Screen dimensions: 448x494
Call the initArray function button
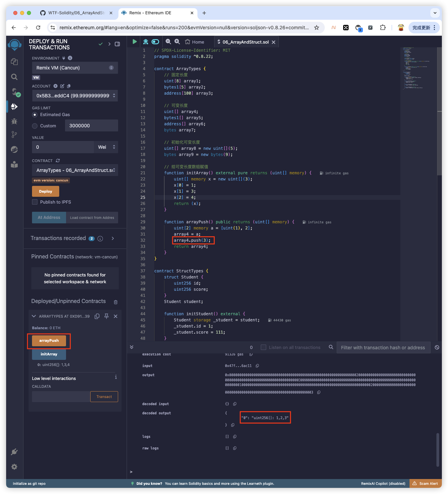point(49,354)
